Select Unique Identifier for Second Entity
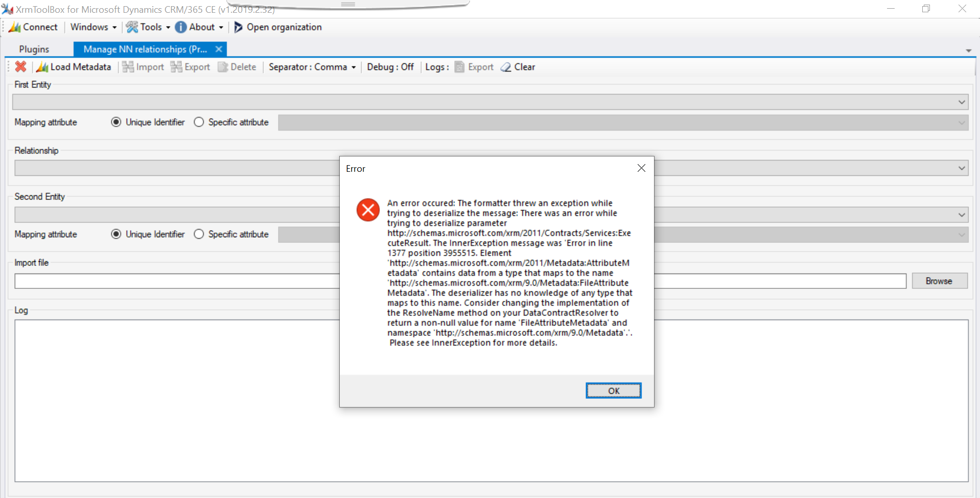Image resolution: width=980 pixels, height=498 pixels. 148,234
